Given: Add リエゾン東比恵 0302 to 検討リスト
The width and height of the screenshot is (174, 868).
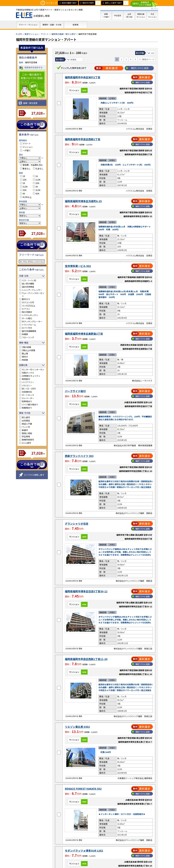Looking at the screenshot, I should click(x=142, y=732).
